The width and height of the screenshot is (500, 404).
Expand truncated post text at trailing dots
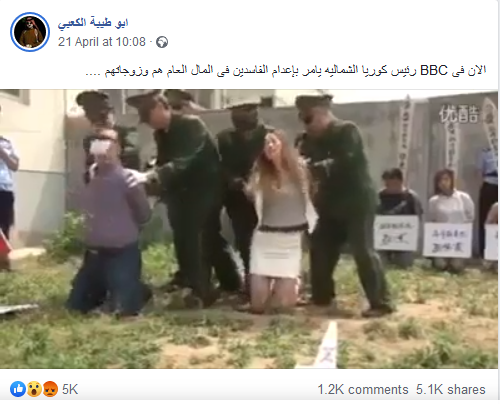point(93,71)
